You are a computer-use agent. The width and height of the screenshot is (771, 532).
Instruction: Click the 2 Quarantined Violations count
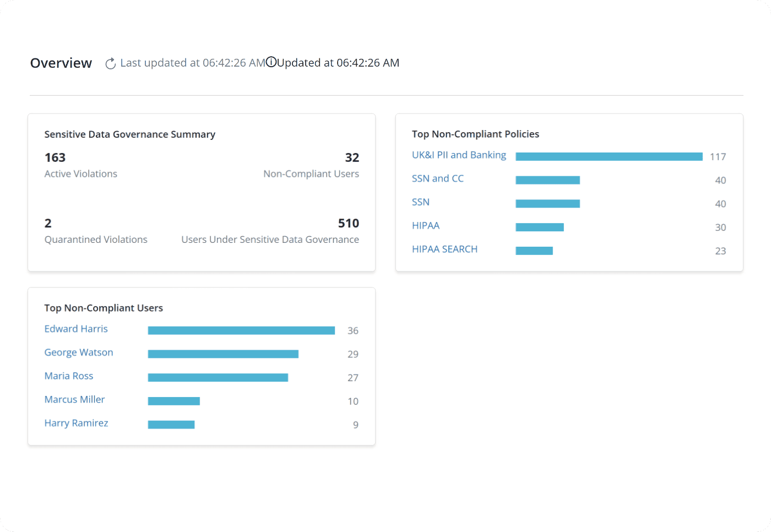tap(48, 223)
